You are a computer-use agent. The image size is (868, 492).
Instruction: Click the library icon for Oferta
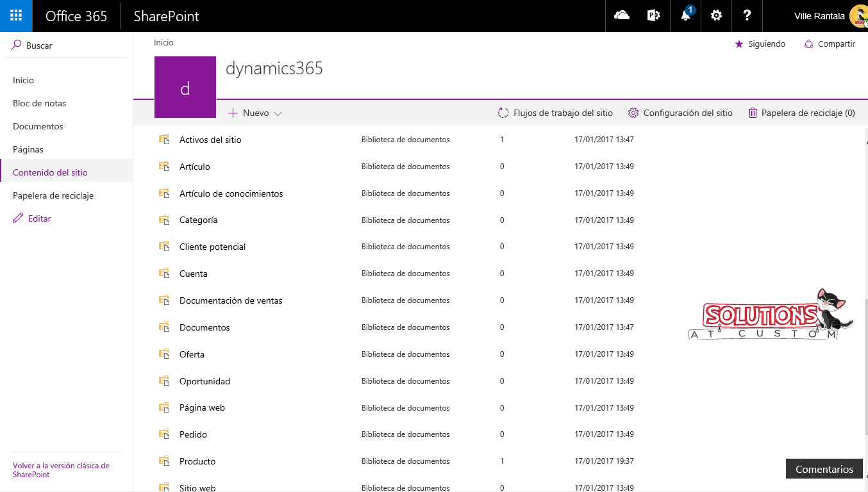tap(163, 354)
